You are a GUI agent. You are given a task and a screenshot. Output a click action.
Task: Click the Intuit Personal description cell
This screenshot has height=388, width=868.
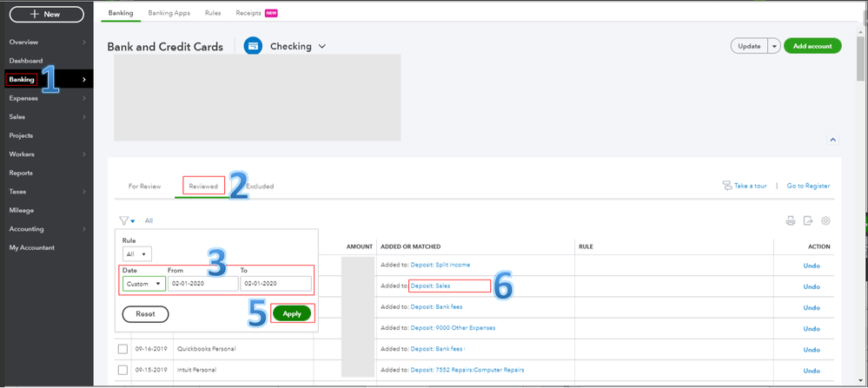click(196, 370)
